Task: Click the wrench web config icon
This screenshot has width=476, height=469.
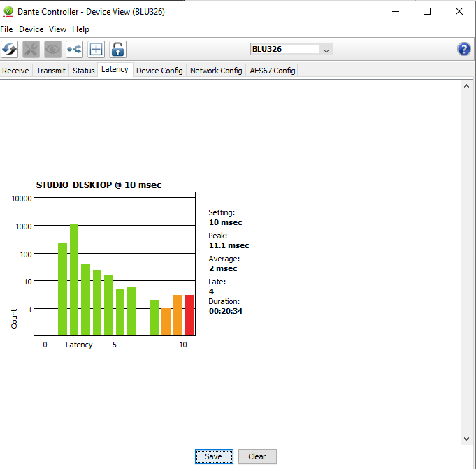Action: [31, 49]
